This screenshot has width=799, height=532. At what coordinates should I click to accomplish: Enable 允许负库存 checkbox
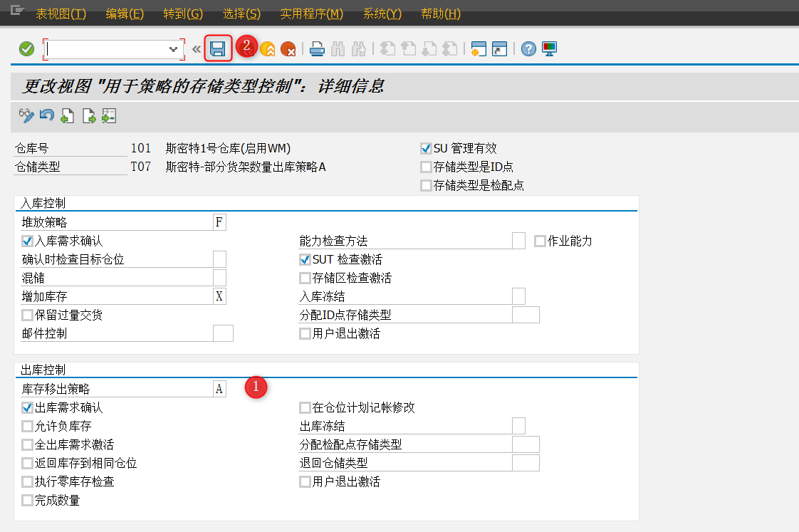click(28, 425)
